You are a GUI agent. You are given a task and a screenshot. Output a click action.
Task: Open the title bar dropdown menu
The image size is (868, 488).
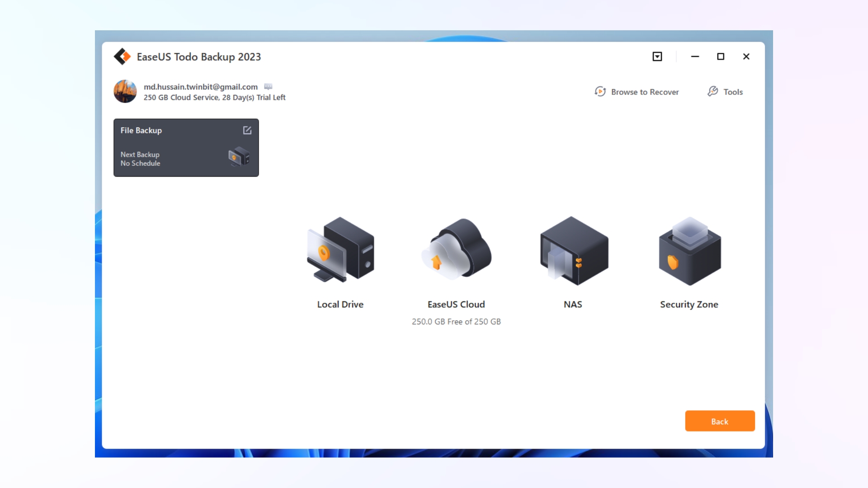click(657, 56)
